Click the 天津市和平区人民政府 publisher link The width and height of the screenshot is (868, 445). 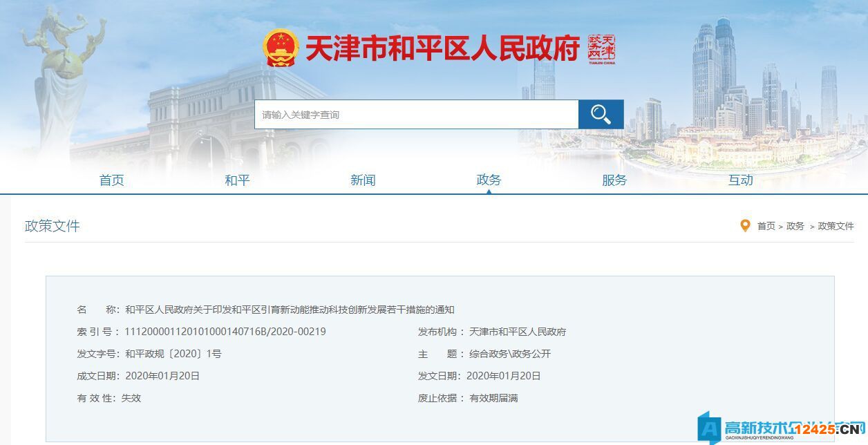pyautogui.click(x=516, y=332)
